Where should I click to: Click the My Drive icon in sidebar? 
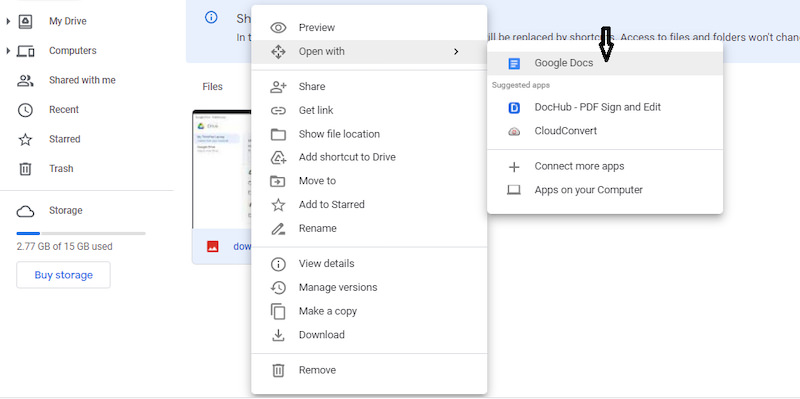[x=26, y=21]
